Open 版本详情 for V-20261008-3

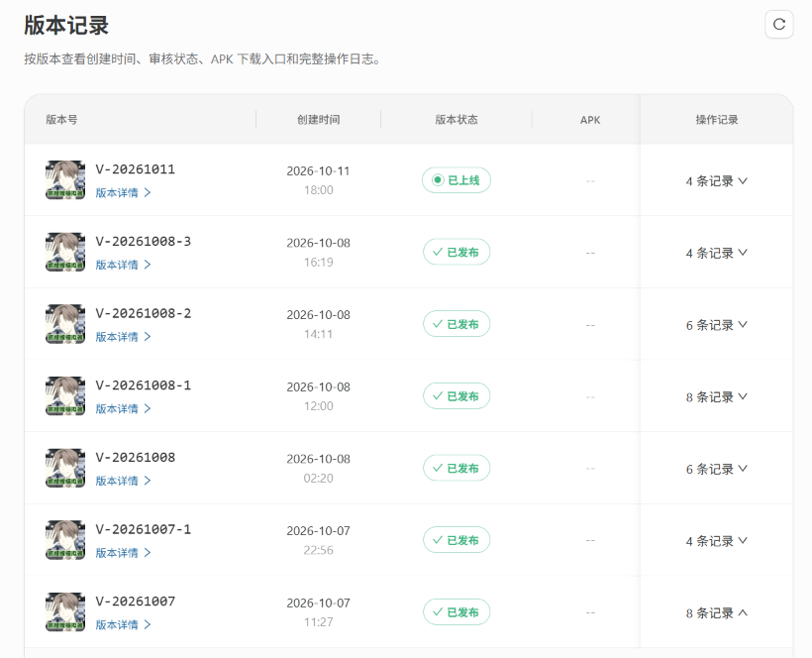tap(123, 265)
